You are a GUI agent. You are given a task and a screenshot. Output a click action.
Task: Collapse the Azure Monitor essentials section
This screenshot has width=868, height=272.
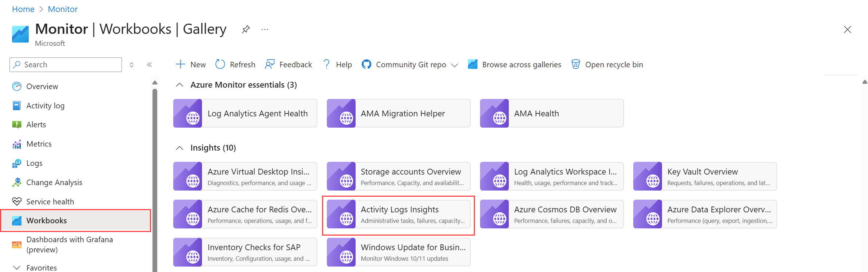coord(179,85)
